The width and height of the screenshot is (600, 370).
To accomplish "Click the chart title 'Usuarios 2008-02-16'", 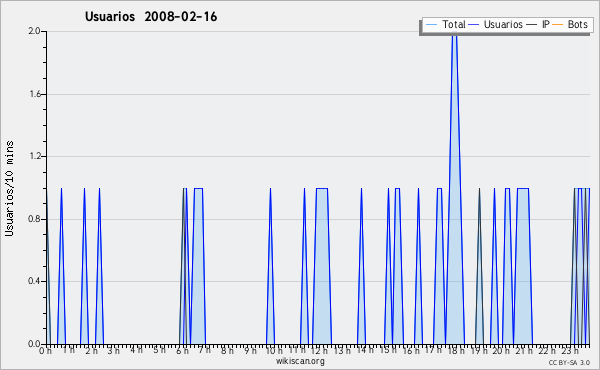I will [x=151, y=17].
